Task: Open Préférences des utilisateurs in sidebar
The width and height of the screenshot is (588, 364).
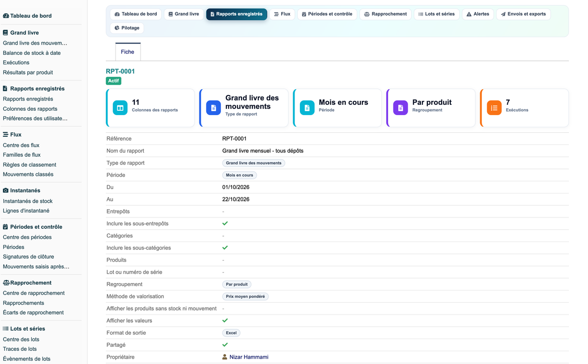Action: (x=35, y=119)
